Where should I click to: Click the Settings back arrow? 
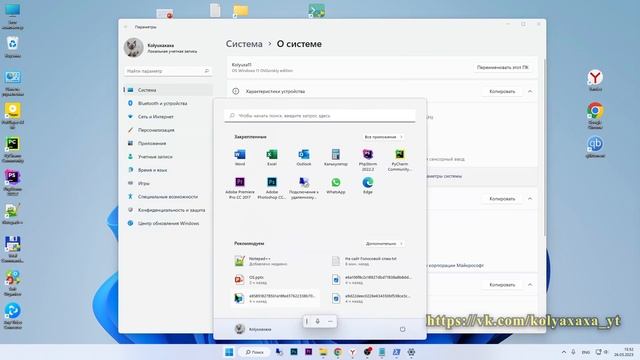click(126, 27)
